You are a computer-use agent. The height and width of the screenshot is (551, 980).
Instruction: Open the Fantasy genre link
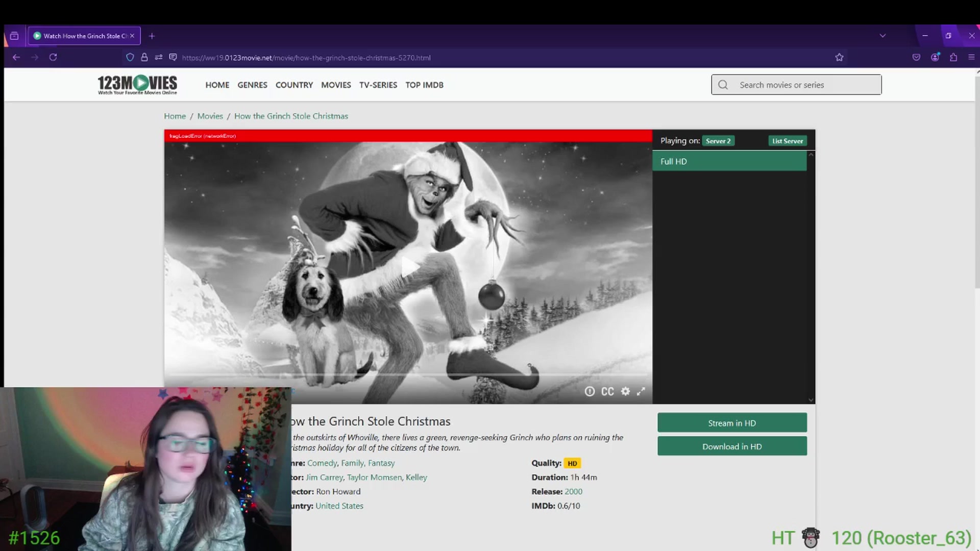point(381,463)
